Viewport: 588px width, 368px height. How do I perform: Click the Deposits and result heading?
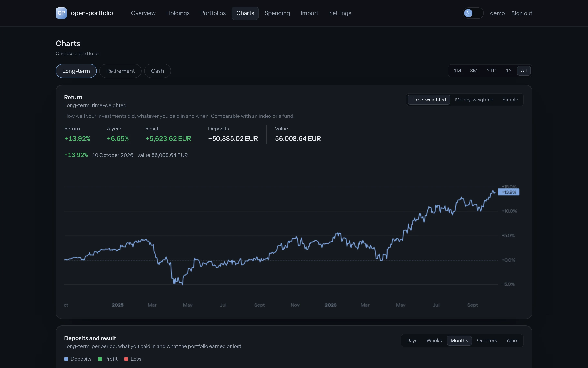click(x=90, y=338)
